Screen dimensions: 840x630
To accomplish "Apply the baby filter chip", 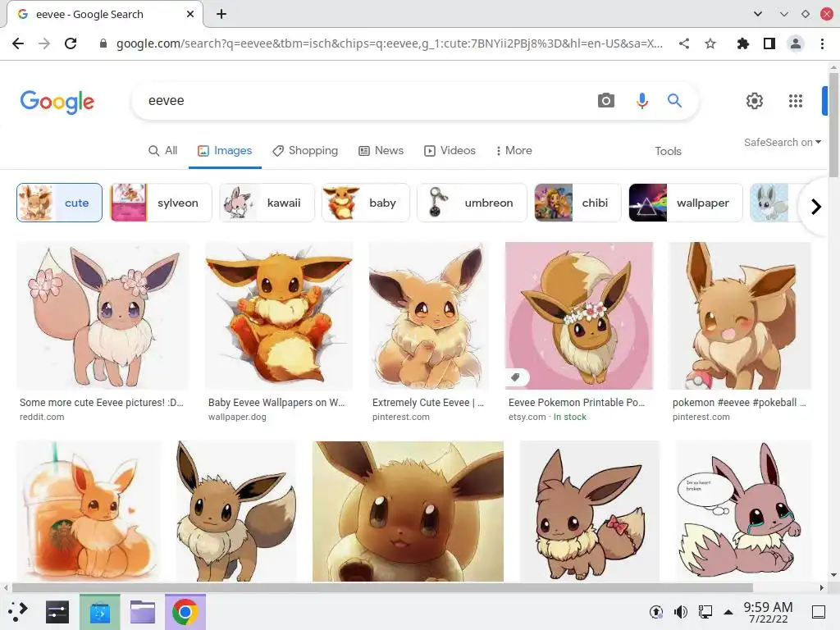I will tap(366, 203).
